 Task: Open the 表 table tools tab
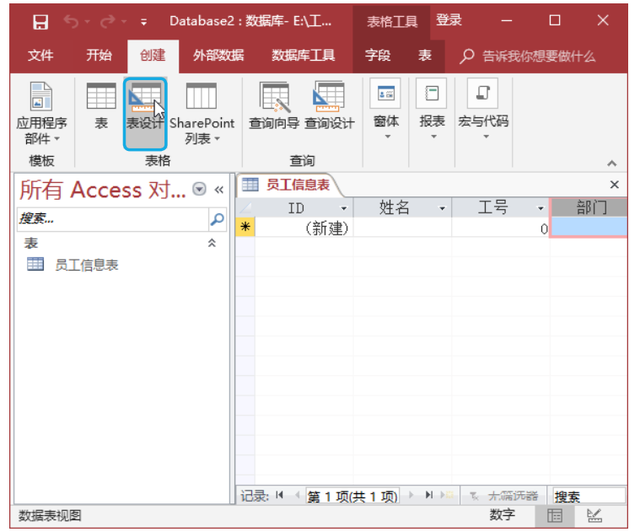[424, 55]
